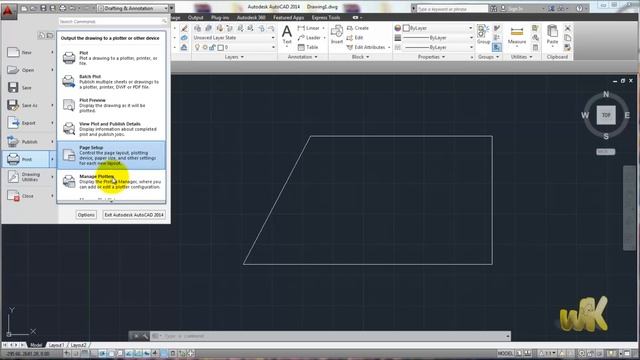Viewport: 640px width, 360px height.
Task: Click the Options button
Action: (86, 215)
